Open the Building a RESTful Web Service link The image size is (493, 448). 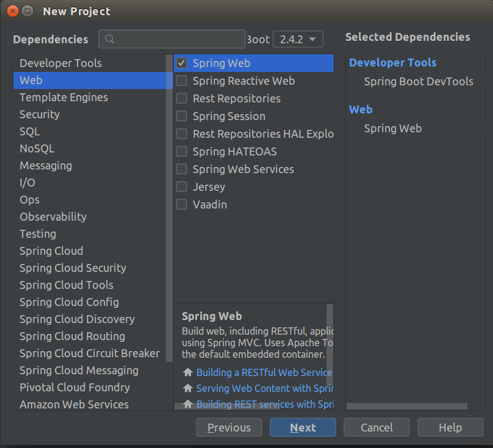click(x=264, y=372)
